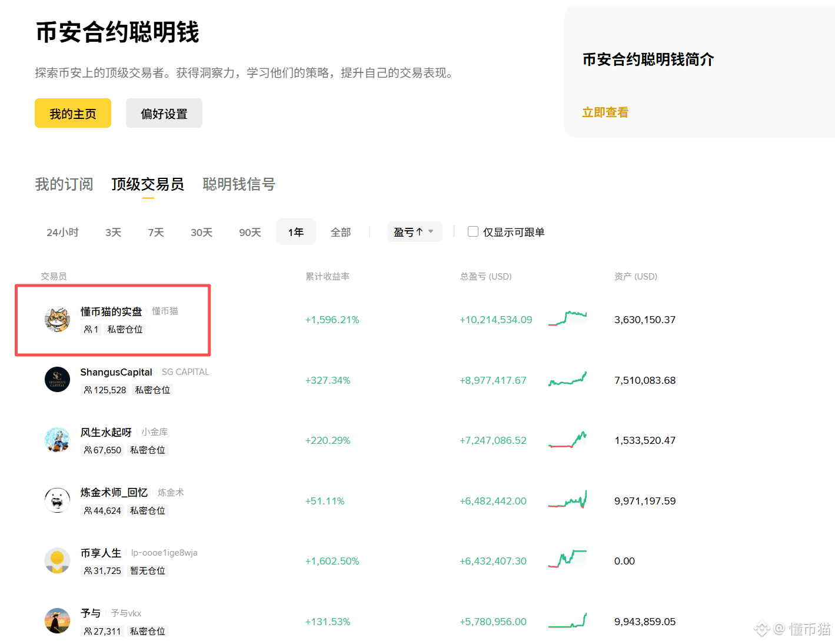Open 予与 trader avatar
This screenshot has height=644, width=835.
tap(57, 621)
